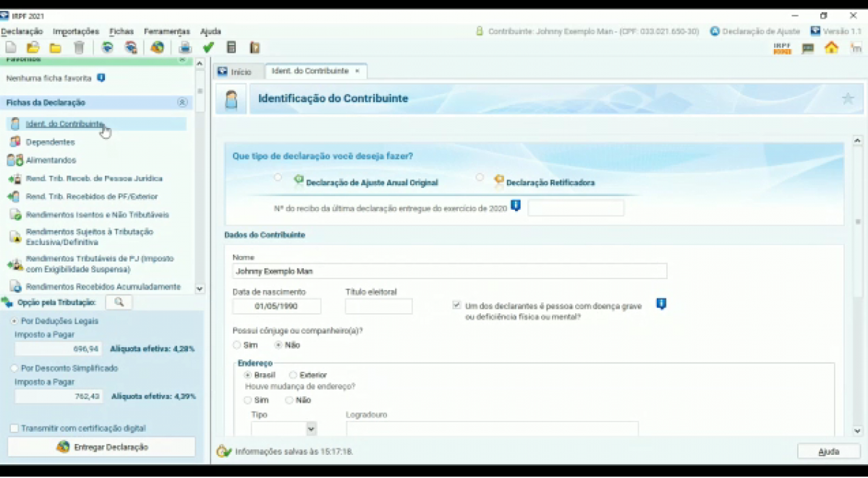Screen dimensions: 868x478
Task: Open Ident. do Contribuinte in sidebar
Action: point(96,124)
